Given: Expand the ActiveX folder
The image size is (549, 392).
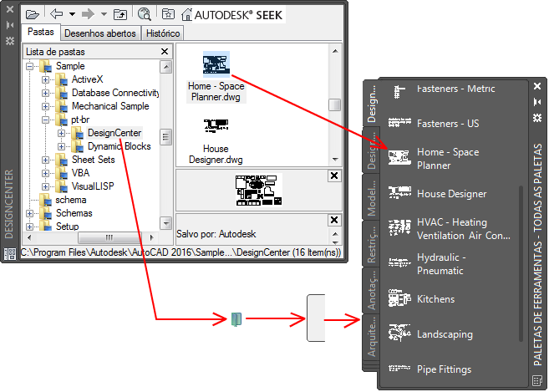Looking at the screenshot, I should [45, 79].
